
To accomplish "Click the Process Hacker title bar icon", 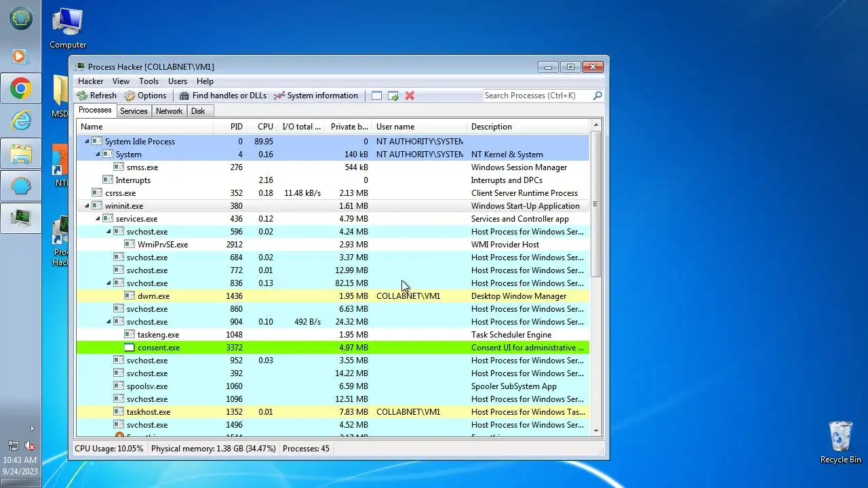I will coord(80,66).
